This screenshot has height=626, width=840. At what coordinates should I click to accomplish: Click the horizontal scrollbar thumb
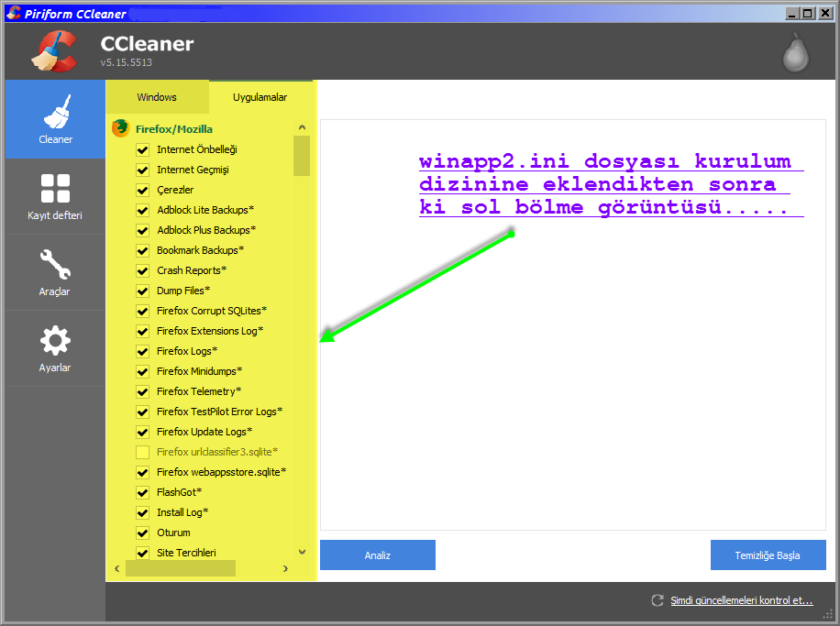tap(181, 568)
